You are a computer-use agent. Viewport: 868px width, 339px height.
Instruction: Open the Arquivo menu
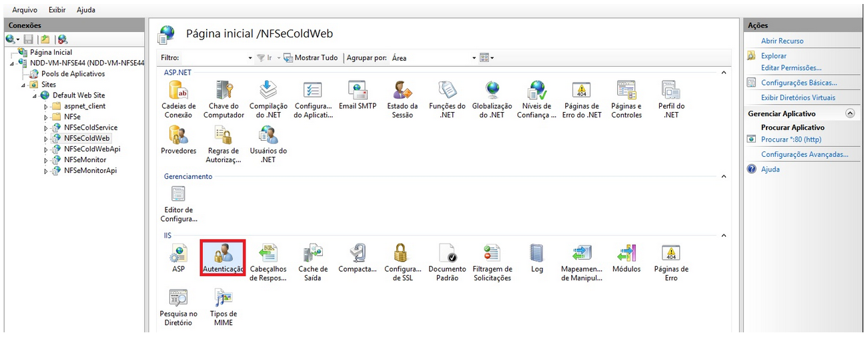pyautogui.click(x=25, y=10)
